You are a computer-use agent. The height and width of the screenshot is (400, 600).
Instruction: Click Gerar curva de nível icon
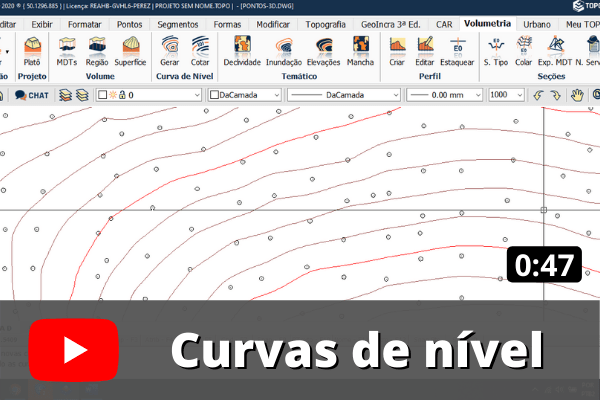170,51
